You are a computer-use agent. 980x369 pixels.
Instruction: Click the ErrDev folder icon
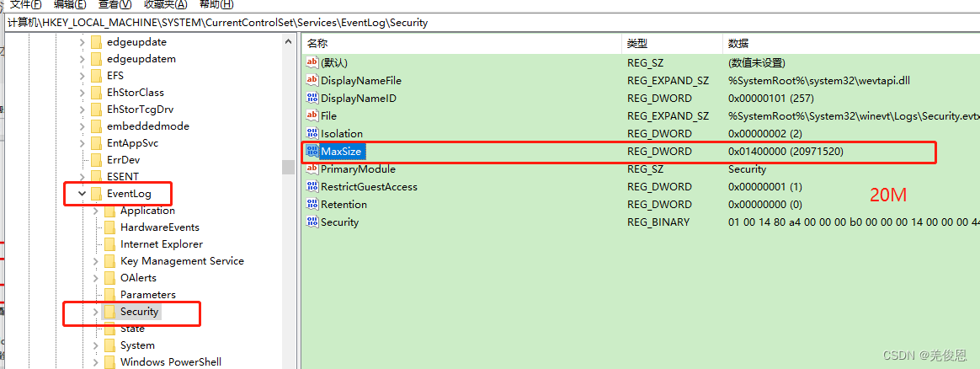coord(96,160)
